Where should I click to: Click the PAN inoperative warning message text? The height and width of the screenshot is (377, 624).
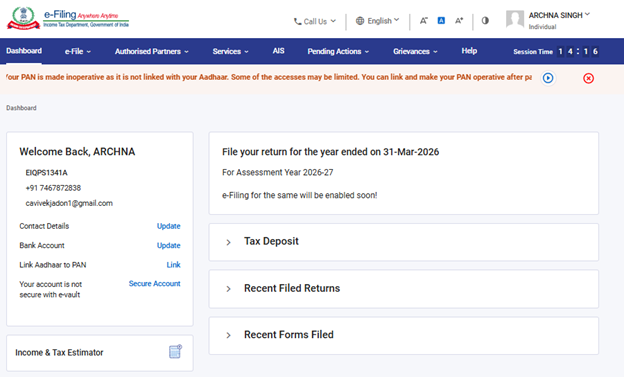pos(269,77)
